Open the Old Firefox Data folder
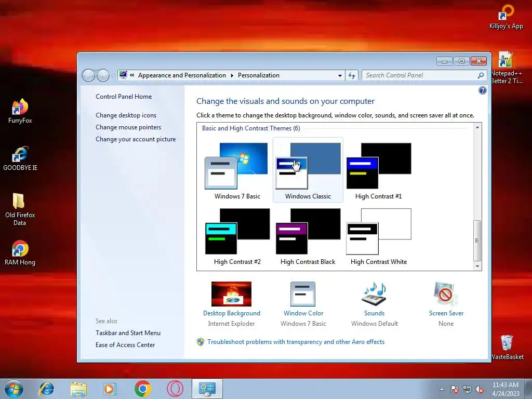Viewport: 532px width, 399px height. click(x=20, y=209)
